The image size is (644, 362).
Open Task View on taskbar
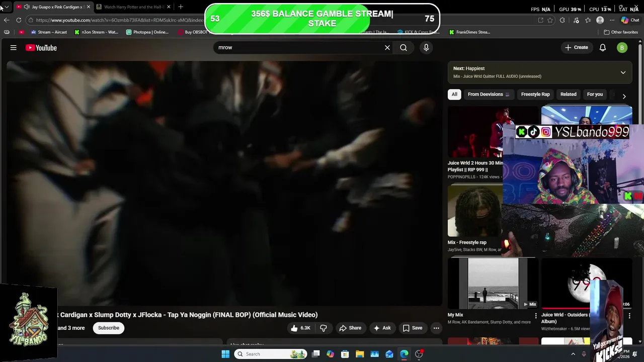coord(315,354)
